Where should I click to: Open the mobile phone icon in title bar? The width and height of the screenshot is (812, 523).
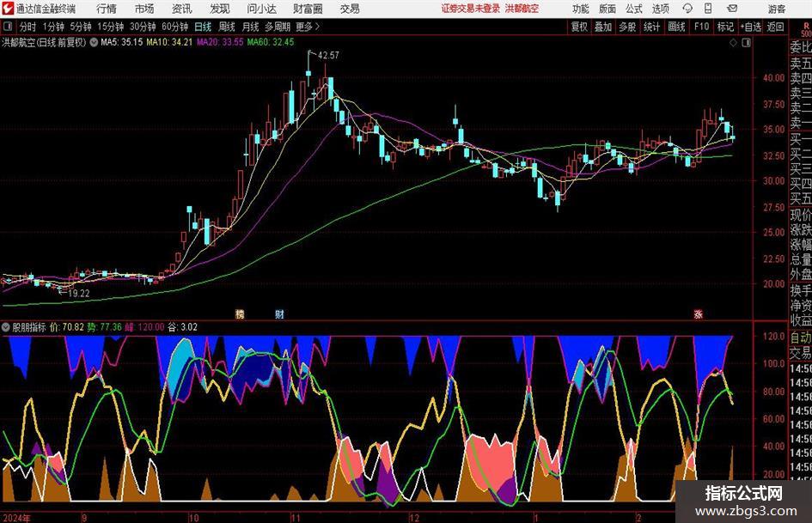(708, 9)
